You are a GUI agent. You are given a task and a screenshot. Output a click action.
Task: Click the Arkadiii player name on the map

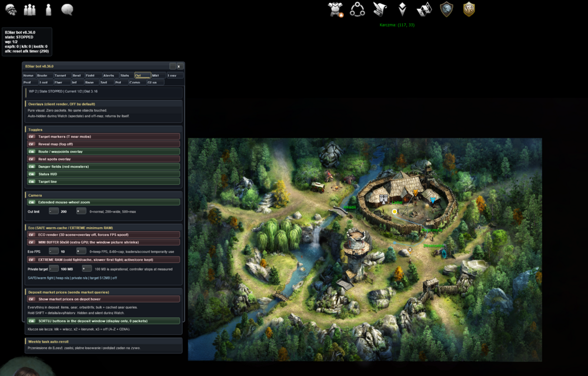point(349,207)
